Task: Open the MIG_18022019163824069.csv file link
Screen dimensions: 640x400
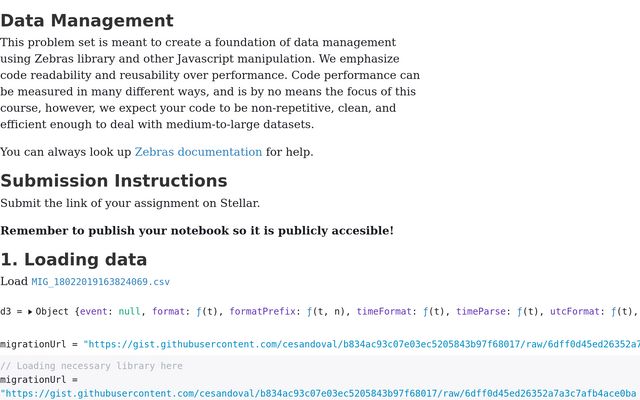Action: point(100,282)
